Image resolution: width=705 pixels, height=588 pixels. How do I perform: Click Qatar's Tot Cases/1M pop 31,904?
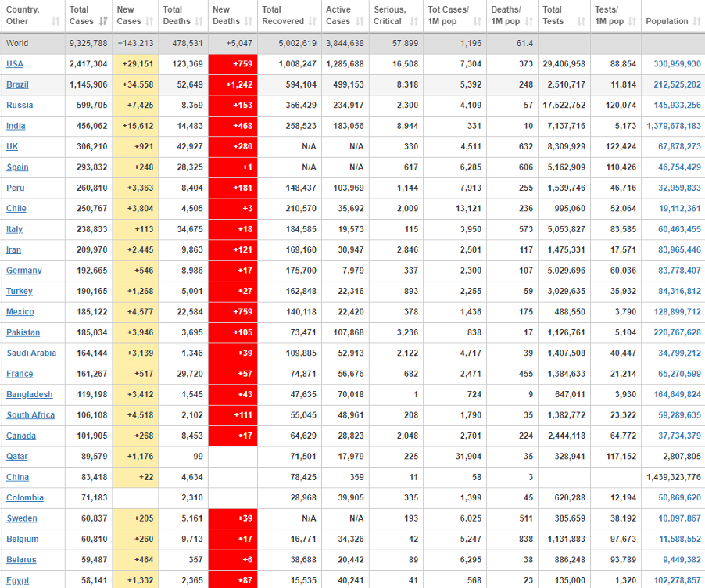point(468,457)
